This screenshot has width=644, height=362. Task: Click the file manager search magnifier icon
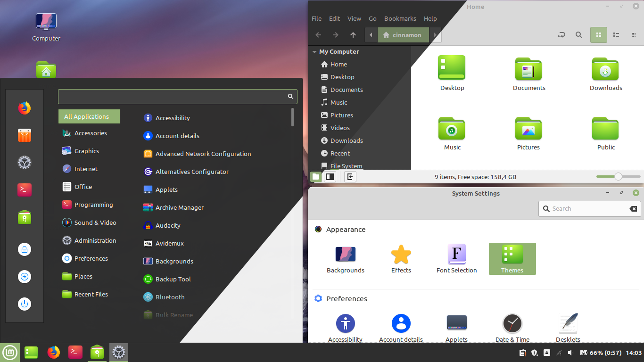[579, 35]
